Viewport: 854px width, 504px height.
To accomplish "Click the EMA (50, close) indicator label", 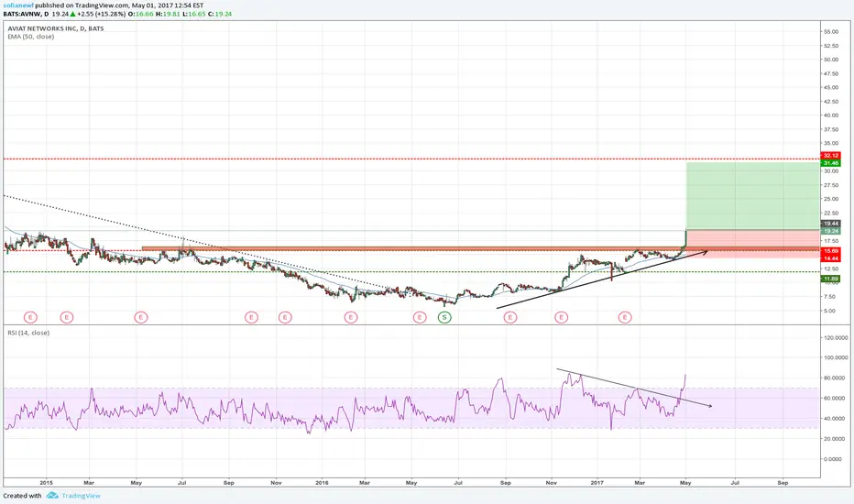I will click(x=30, y=37).
